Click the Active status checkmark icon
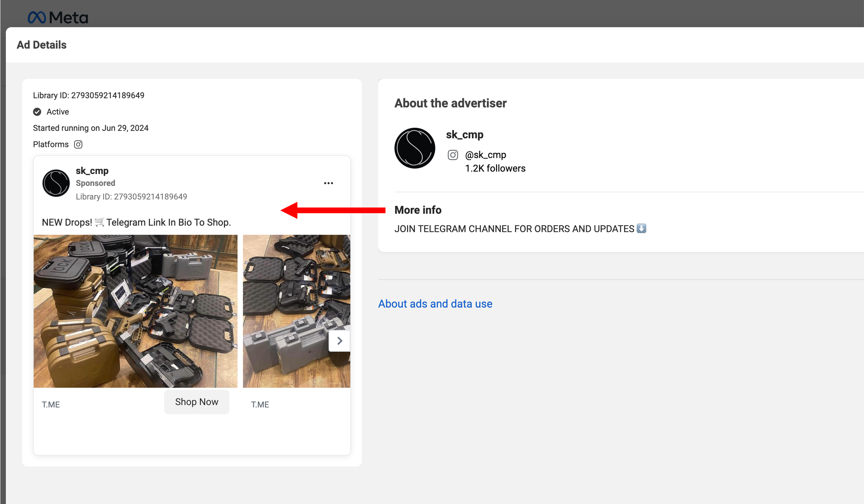Image resolution: width=864 pixels, height=504 pixels. coord(37,112)
